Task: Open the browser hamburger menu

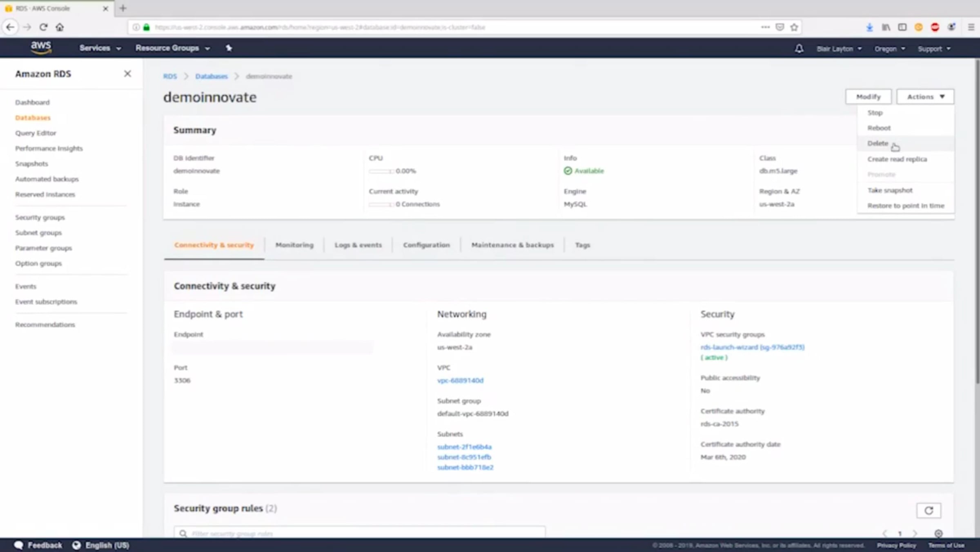Action: tap(971, 27)
